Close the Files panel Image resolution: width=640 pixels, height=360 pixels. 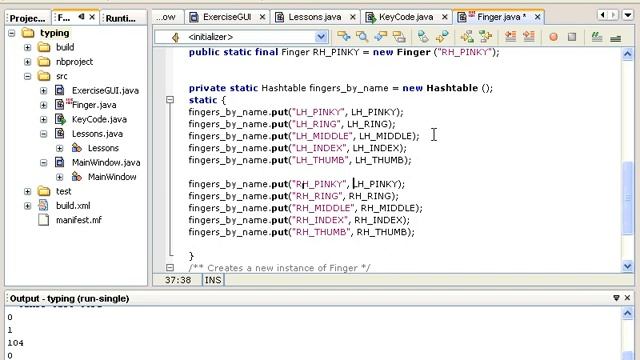click(92, 17)
